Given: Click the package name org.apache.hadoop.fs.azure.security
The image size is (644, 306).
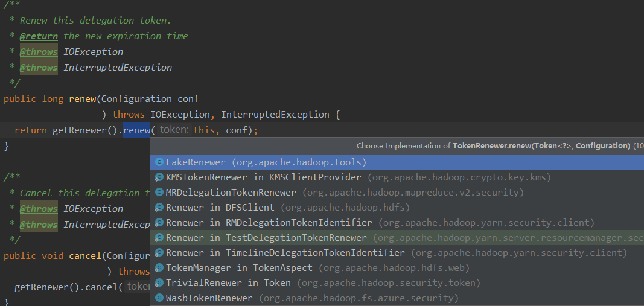Looking at the screenshot, I should (358, 298).
